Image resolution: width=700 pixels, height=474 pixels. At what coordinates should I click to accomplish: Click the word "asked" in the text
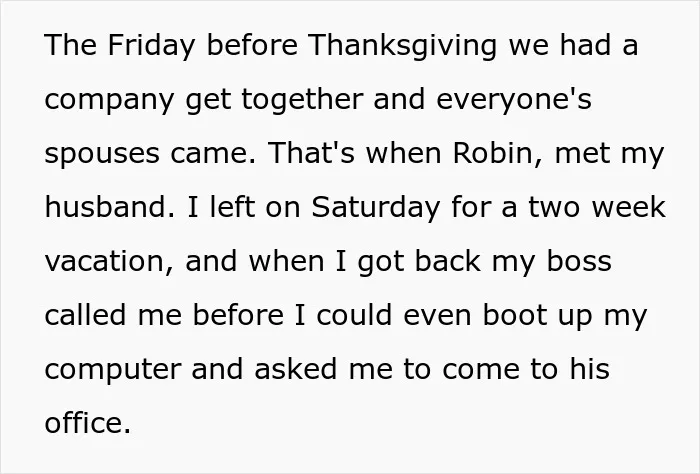pos(296,369)
